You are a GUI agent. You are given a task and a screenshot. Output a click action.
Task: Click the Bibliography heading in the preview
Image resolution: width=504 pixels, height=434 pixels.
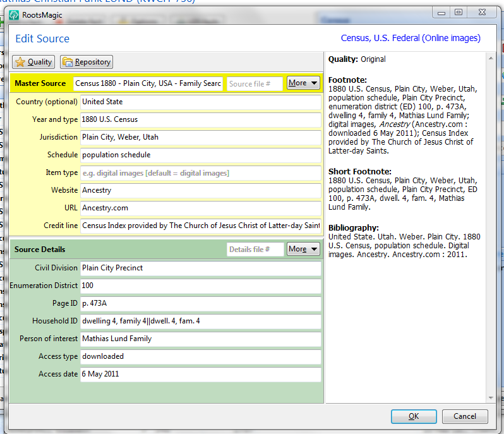[x=354, y=228]
